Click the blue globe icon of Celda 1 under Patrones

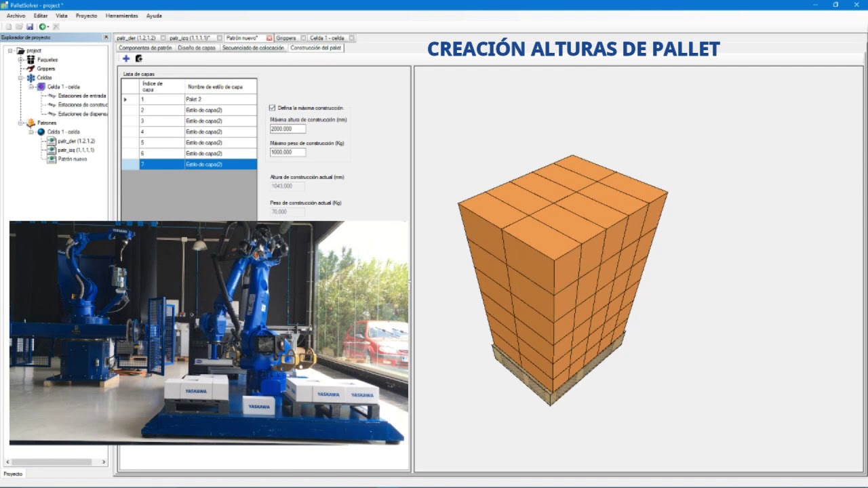pyautogui.click(x=41, y=132)
